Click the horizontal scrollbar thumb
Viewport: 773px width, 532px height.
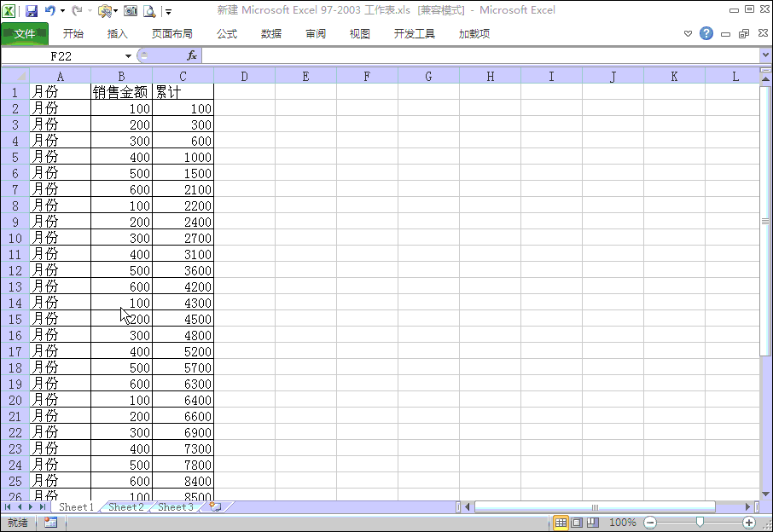[595, 507]
